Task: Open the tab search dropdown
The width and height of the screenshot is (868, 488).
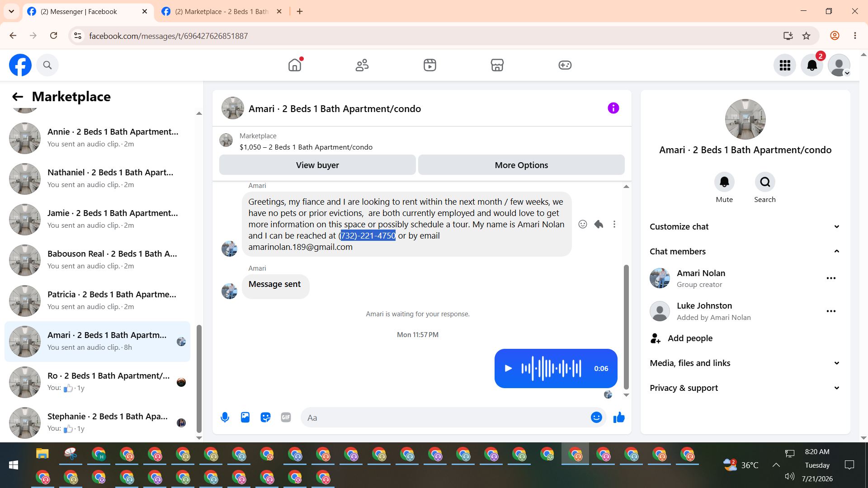Action: (x=11, y=12)
